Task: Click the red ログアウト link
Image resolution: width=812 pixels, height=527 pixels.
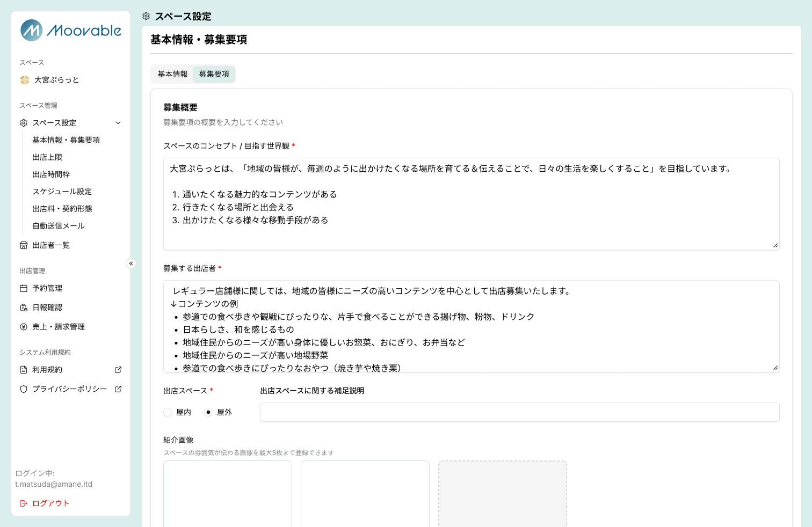Action: [x=50, y=503]
